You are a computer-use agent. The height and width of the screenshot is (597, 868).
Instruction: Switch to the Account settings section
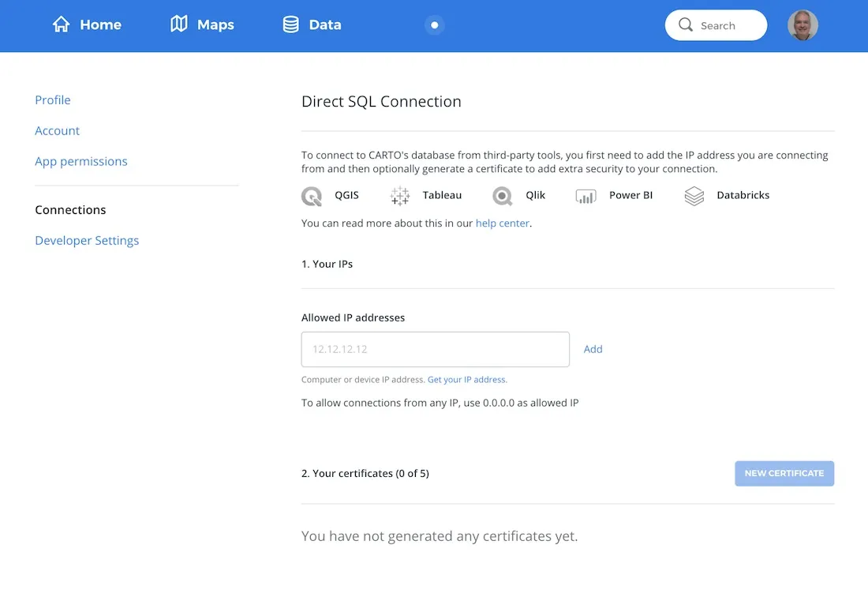tap(57, 130)
